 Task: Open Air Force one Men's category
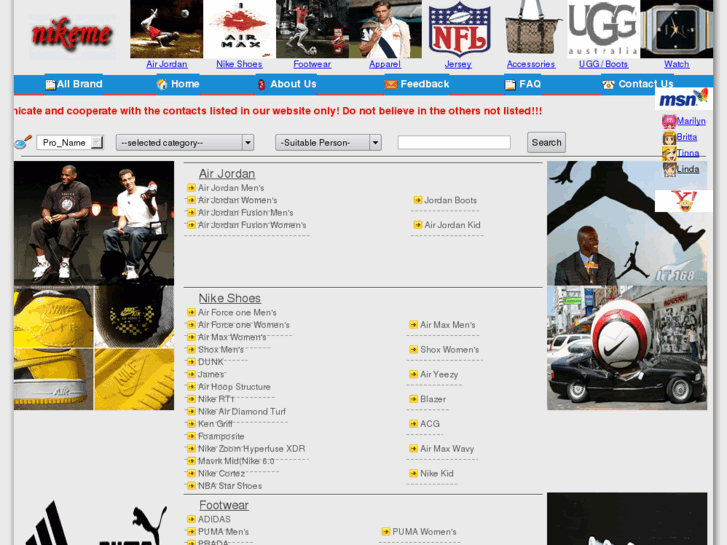point(237,313)
